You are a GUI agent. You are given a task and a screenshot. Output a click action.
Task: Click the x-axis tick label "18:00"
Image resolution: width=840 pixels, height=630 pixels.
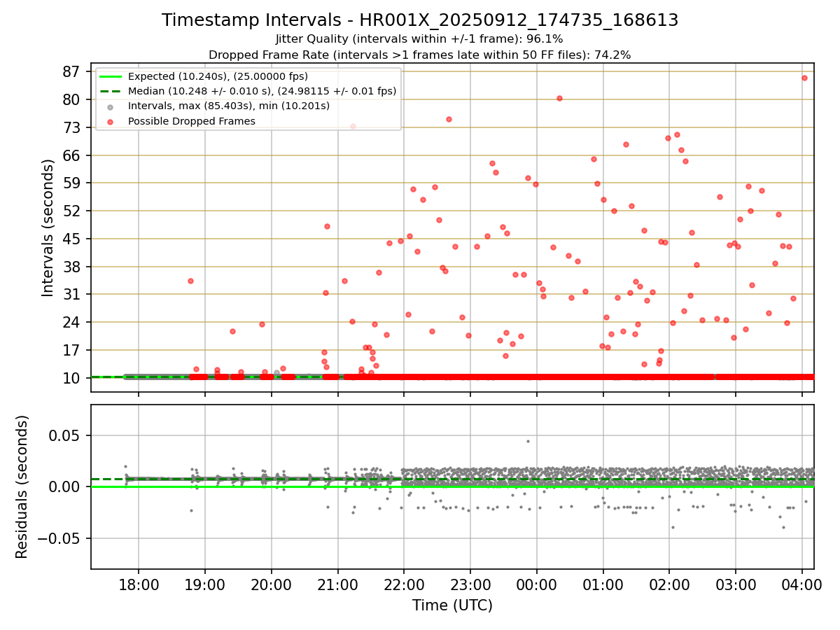tap(139, 584)
